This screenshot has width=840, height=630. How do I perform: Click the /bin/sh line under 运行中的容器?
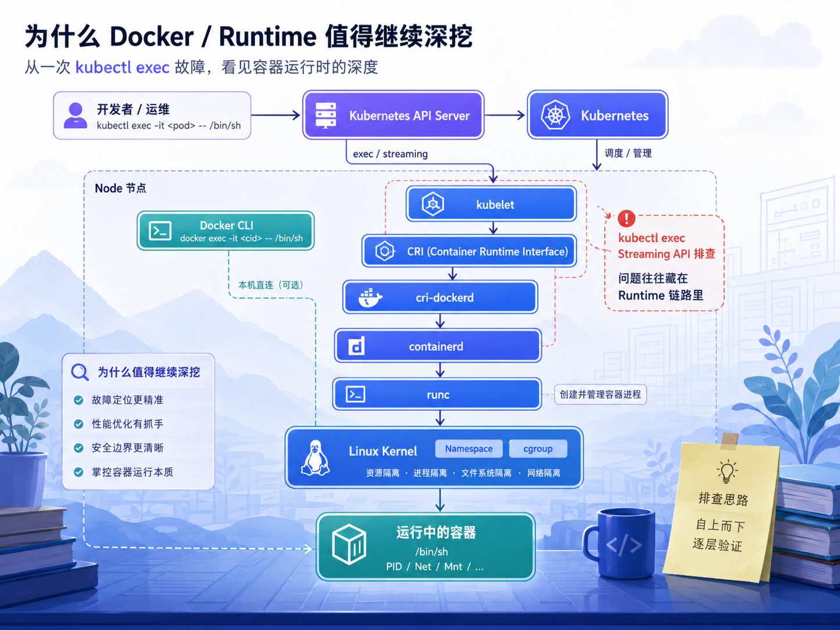tap(432, 552)
